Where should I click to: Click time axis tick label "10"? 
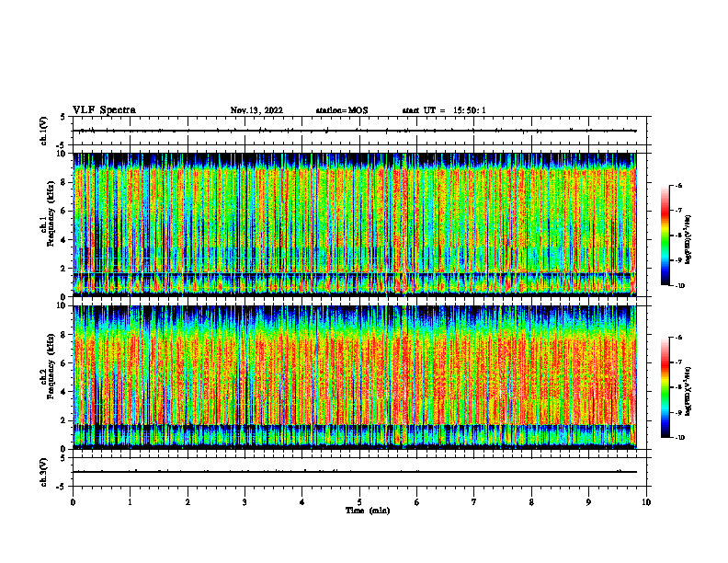646,502
